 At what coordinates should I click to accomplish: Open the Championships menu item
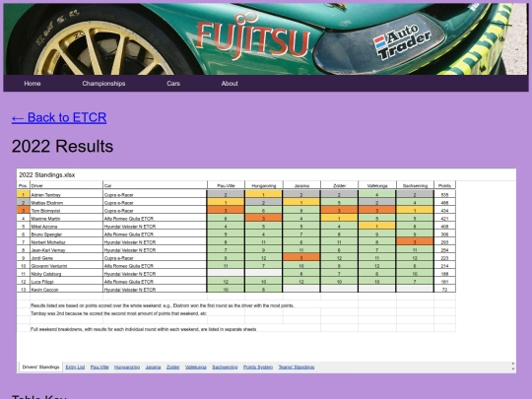(103, 84)
